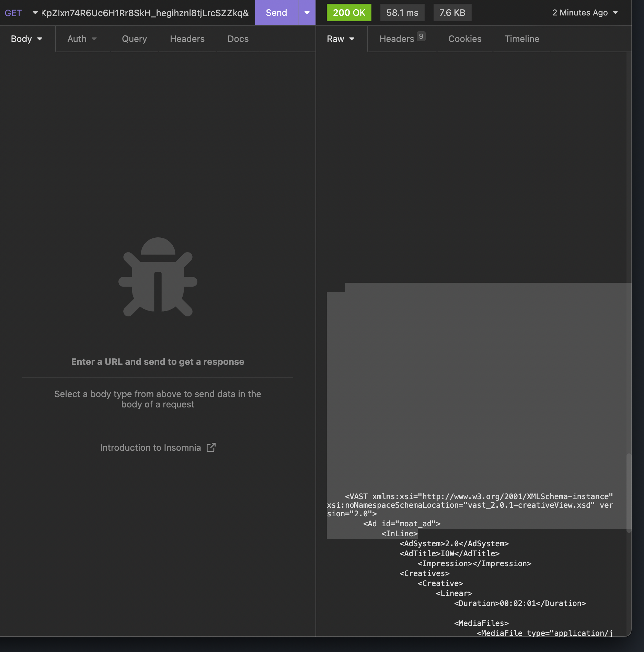Screen dimensions: 644x652
Task: Click the response pane scrollbar thumb
Action: click(629, 493)
